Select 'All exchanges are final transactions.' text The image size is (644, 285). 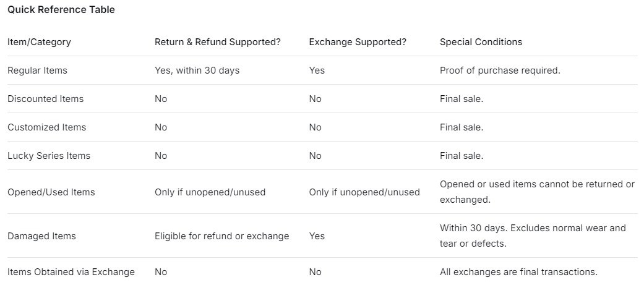[518, 272]
